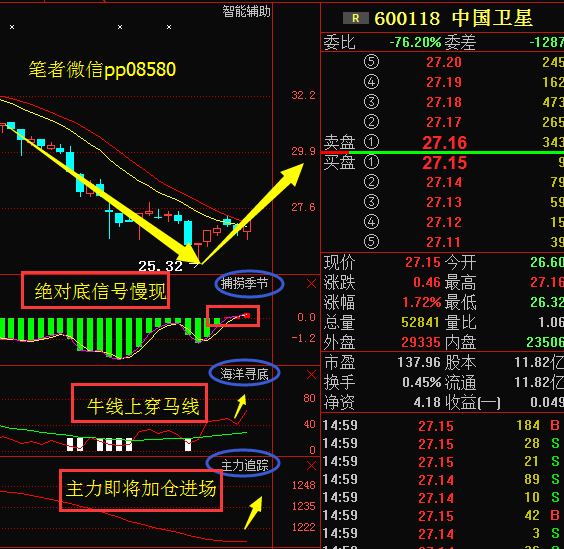
Task: Click sell level 5 circled number icon
Action: (371, 62)
